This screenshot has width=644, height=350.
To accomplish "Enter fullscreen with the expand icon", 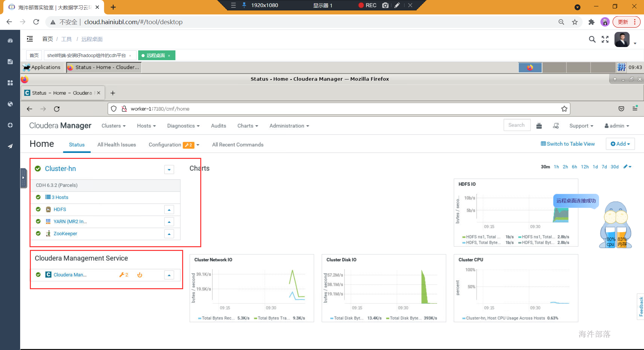I will pyautogui.click(x=605, y=39).
